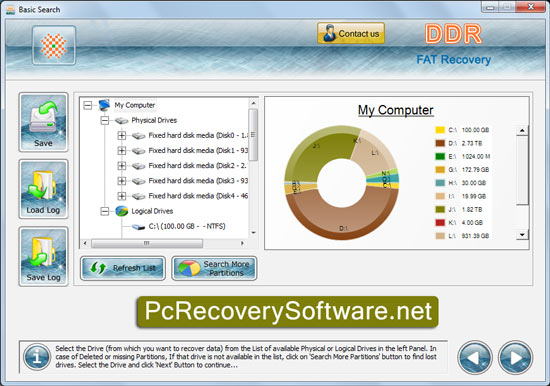550x386 pixels.
Task: Expand Fixed hard disk media Disk0
Action: [x=121, y=135]
